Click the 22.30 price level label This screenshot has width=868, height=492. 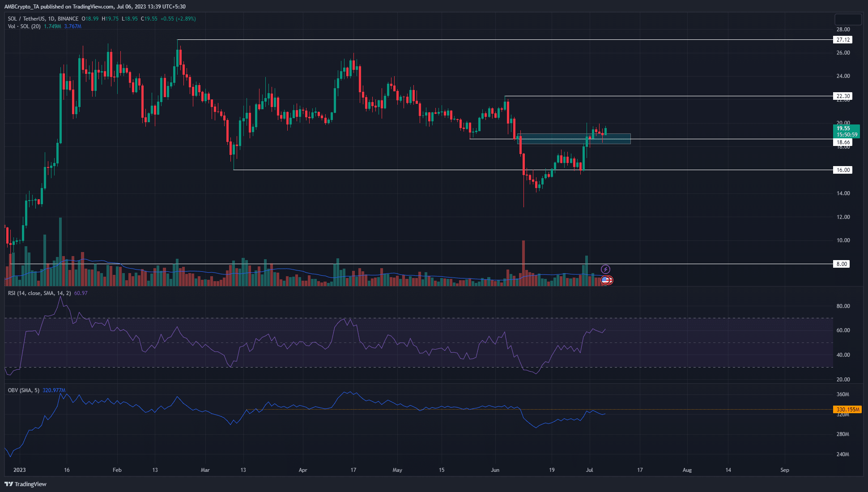point(843,96)
